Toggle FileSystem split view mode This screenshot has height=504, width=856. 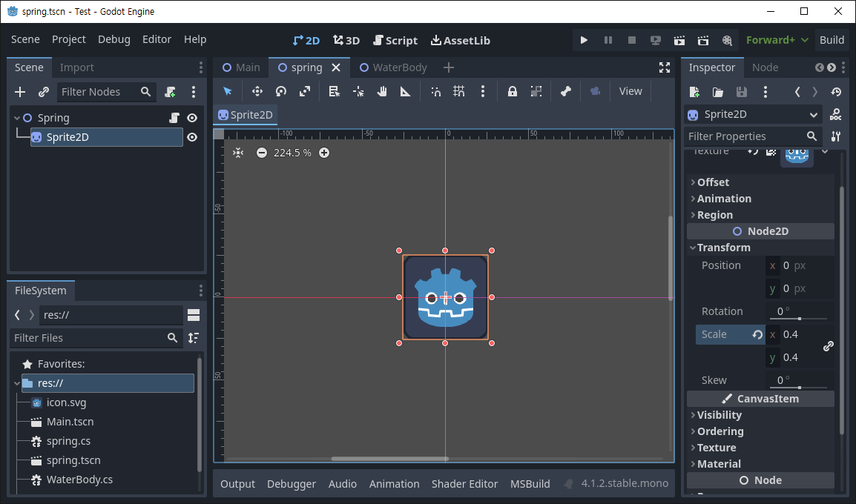[194, 315]
